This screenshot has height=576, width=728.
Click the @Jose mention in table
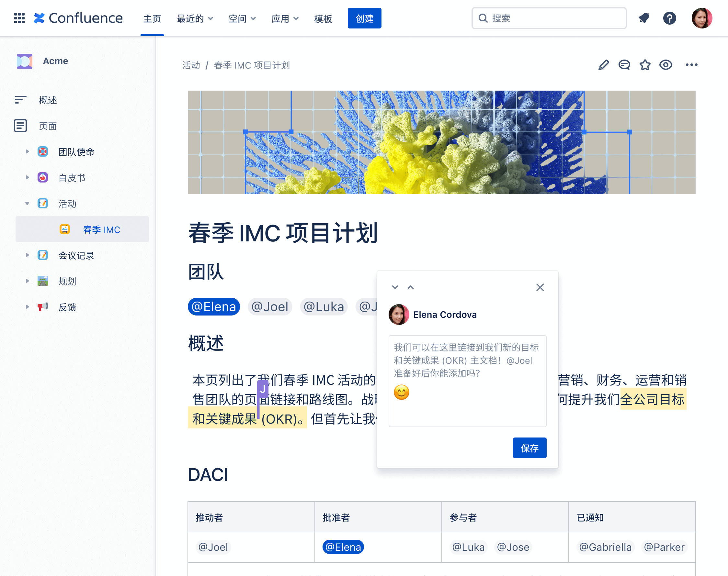click(513, 547)
